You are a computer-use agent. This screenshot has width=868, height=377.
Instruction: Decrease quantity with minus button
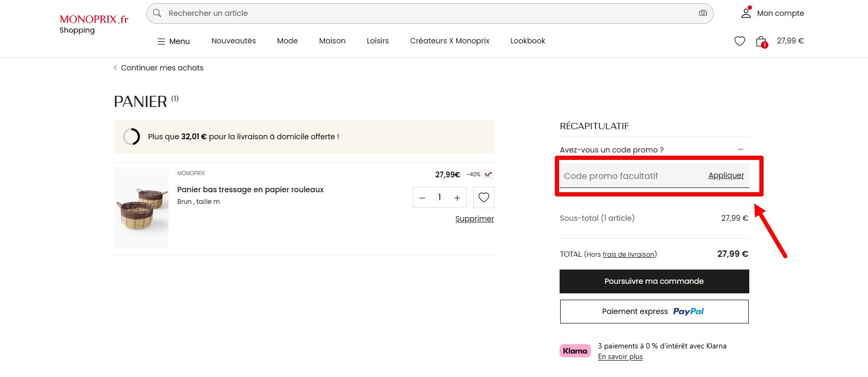point(422,198)
